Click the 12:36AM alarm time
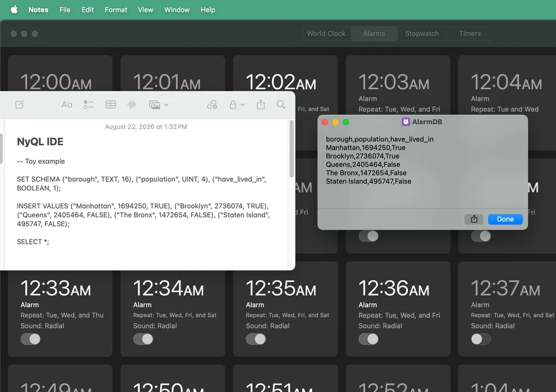The height and width of the screenshot is (392, 556). tap(394, 288)
